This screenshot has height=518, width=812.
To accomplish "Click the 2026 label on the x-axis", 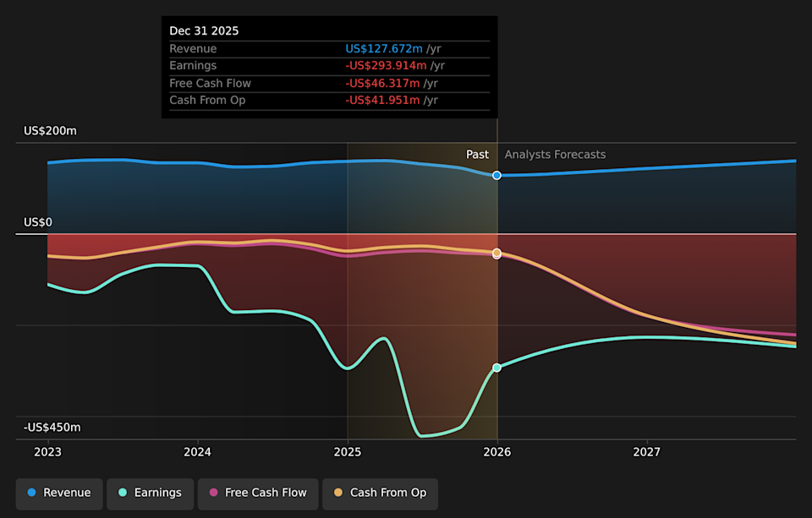I will coord(497,452).
